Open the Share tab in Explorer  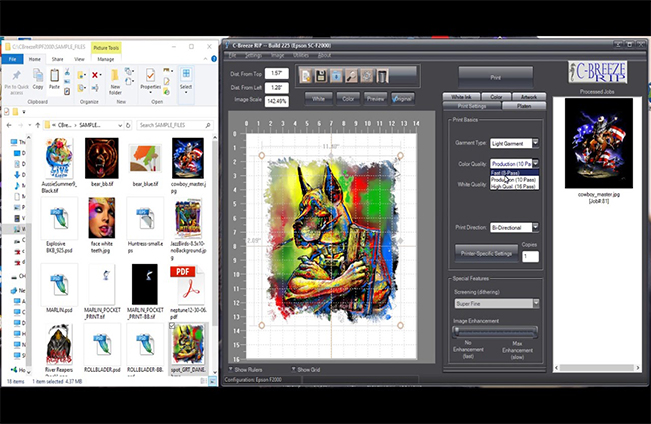click(x=57, y=59)
